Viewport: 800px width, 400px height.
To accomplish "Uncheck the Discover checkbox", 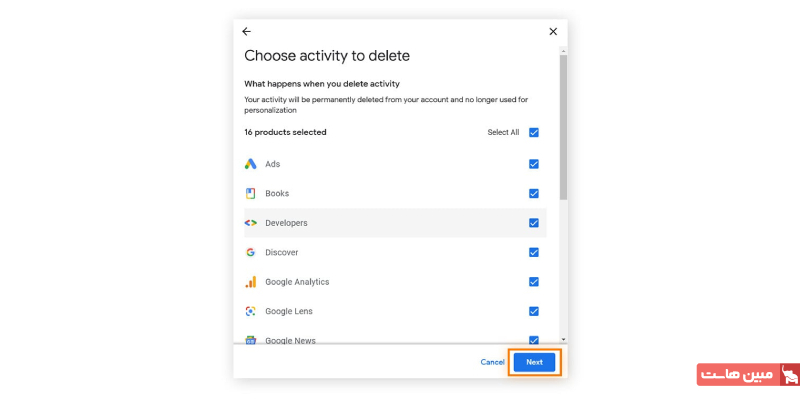I will (534, 252).
